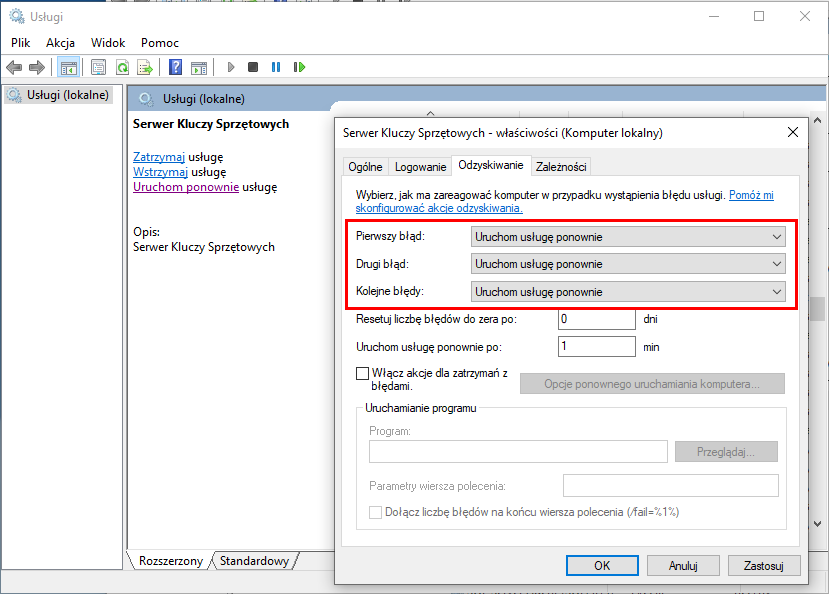Toggle the console tree pane icon

tap(69, 67)
